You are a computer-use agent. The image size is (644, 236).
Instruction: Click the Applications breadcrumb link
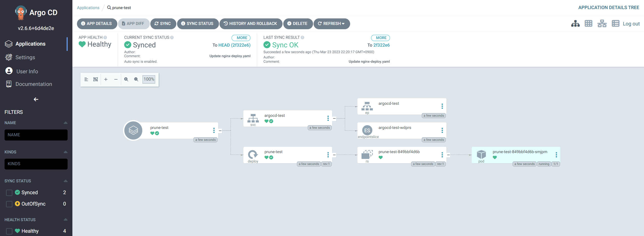point(88,8)
